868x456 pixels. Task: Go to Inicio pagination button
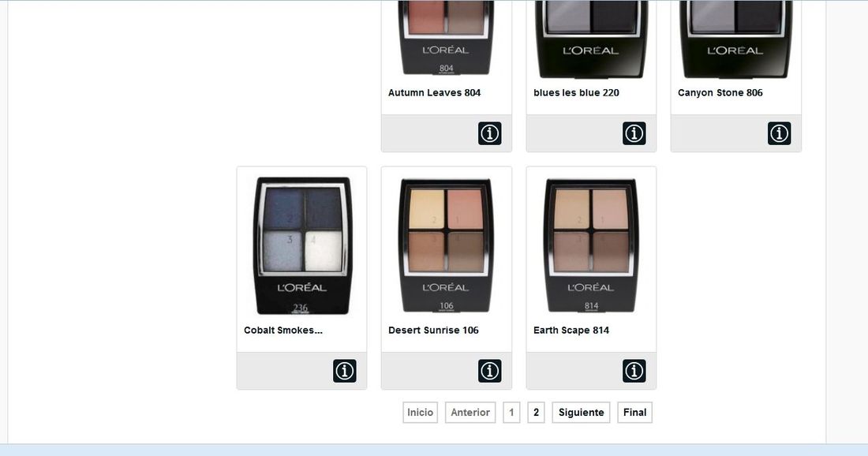click(420, 413)
